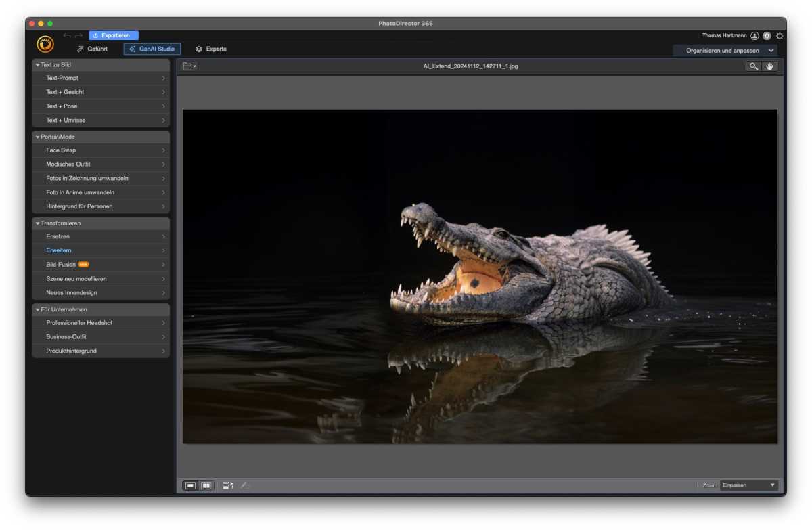The height and width of the screenshot is (530, 812).
Task: Collapse the Text zu Bild section
Action: click(101, 65)
